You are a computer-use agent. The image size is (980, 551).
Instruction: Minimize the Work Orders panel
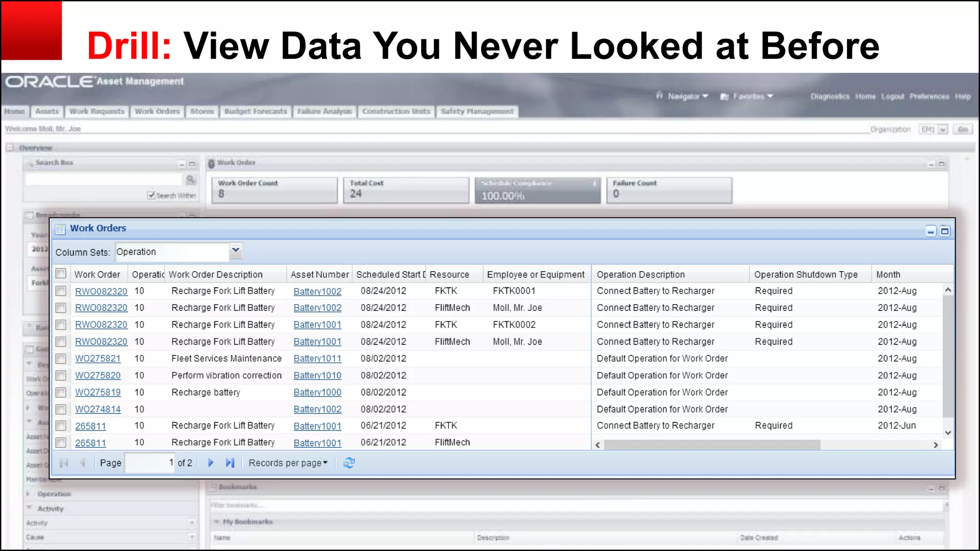[x=930, y=231]
